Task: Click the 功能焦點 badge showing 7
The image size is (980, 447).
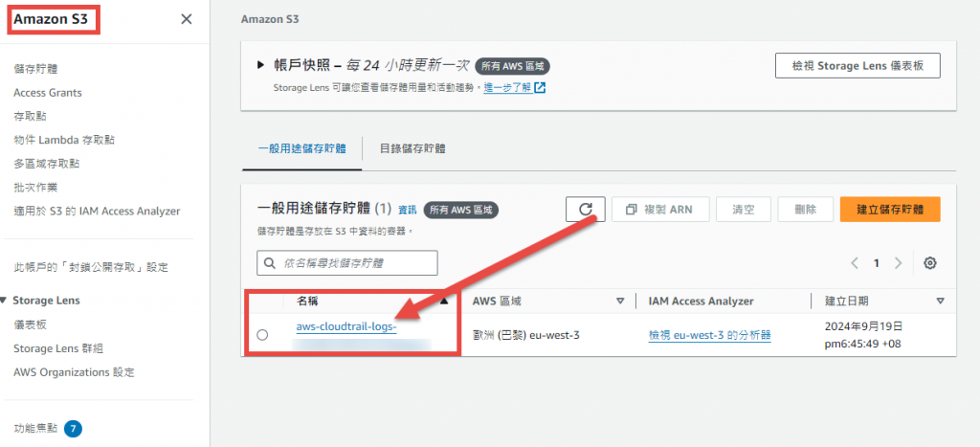Action: coord(73,429)
